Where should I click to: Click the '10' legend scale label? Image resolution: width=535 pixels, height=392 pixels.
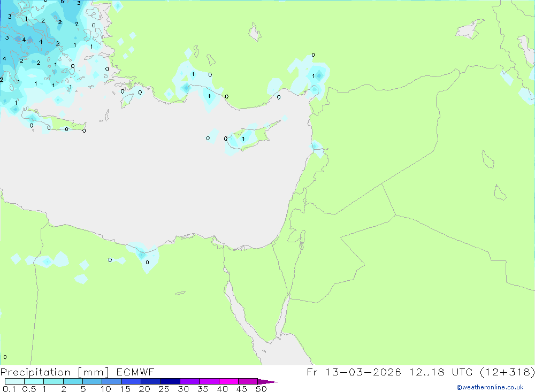[106, 389]
